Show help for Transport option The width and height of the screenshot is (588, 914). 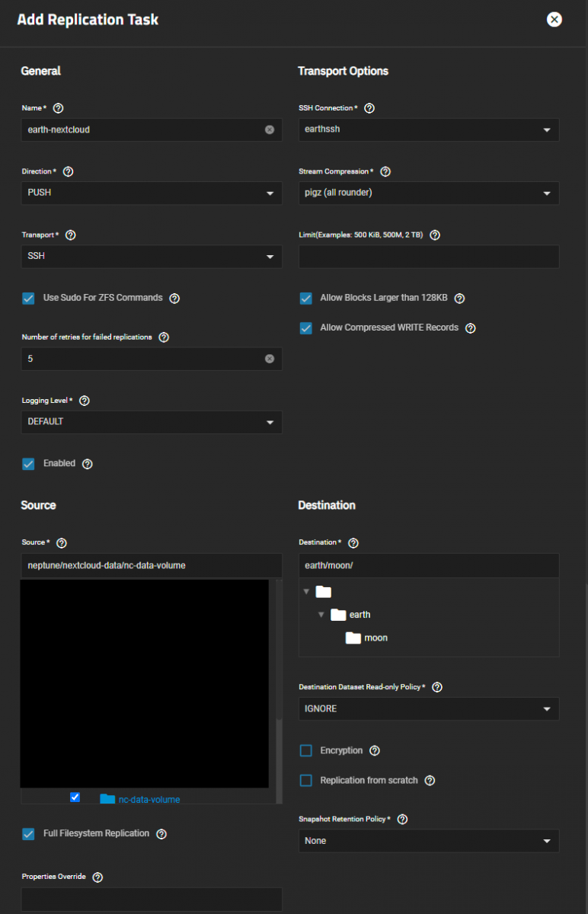click(71, 235)
